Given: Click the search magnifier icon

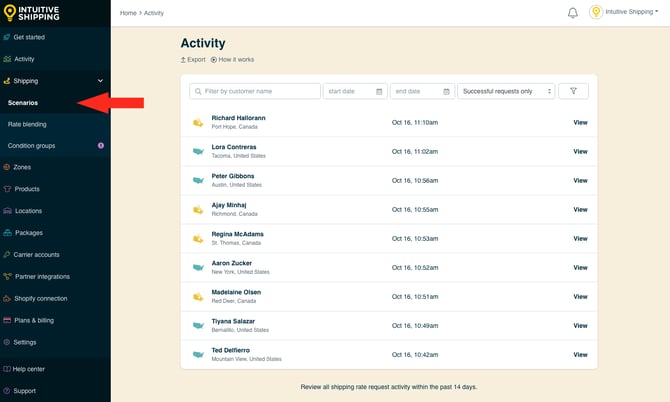Looking at the screenshot, I should tap(198, 91).
